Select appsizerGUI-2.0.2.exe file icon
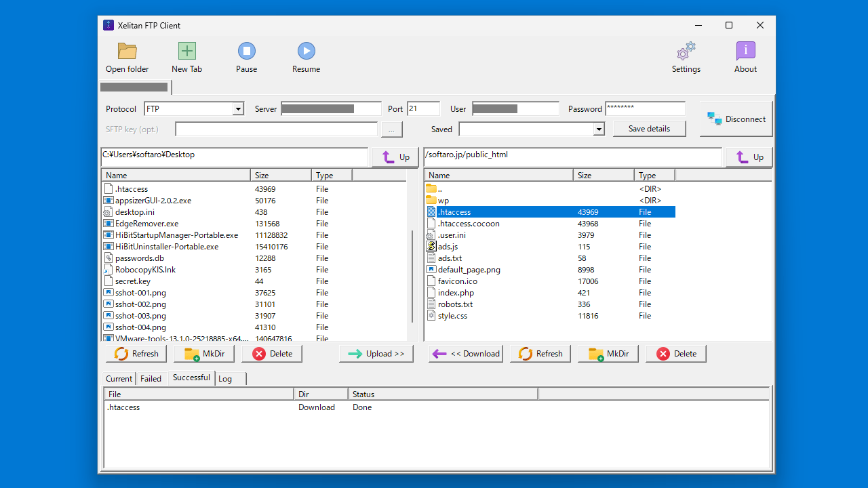Image resolution: width=868 pixels, height=488 pixels. pyautogui.click(x=108, y=201)
